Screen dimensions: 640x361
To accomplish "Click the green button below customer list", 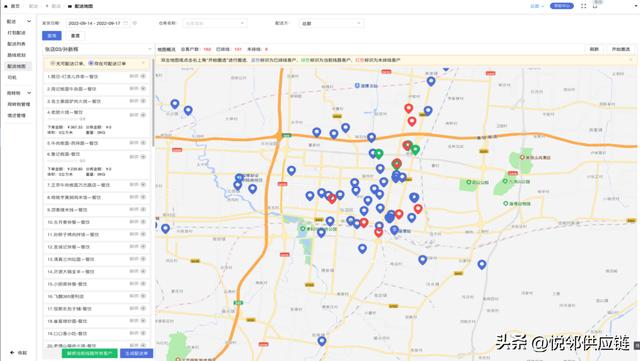I will 89,353.
